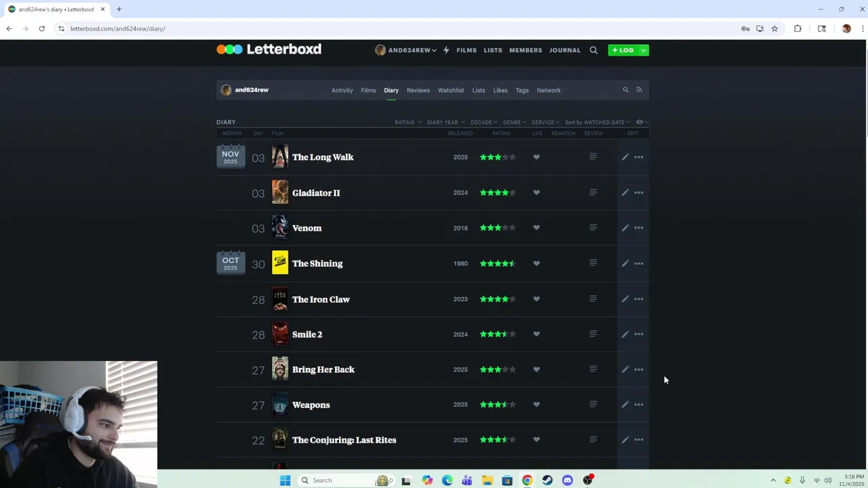Screen dimensions: 868x488
Task: Open Sort by Watched Date dropdown
Action: 597,122
